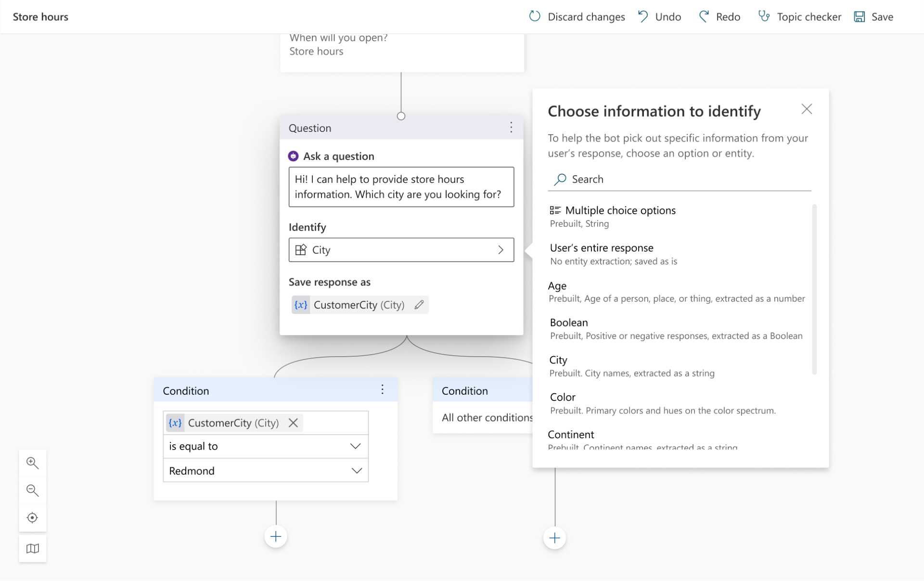Open the minimap icon

click(32, 548)
